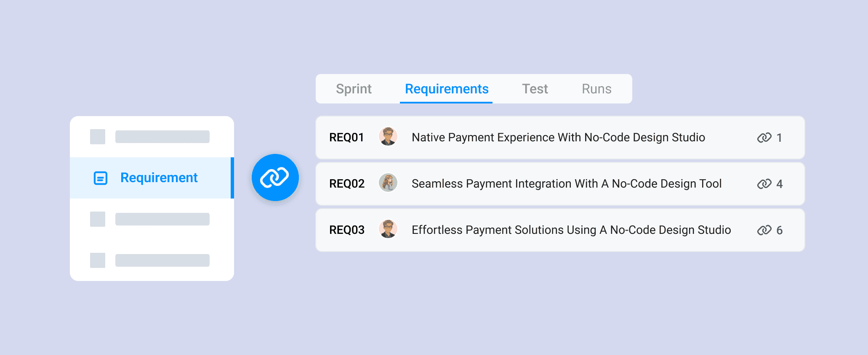Click the REQ01 identifier
This screenshot has height=355, width=868.
[346, 138]
